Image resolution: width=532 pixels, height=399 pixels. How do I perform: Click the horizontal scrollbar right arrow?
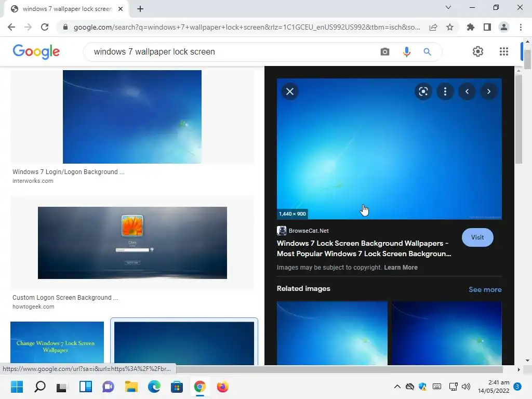pos(518,369)
